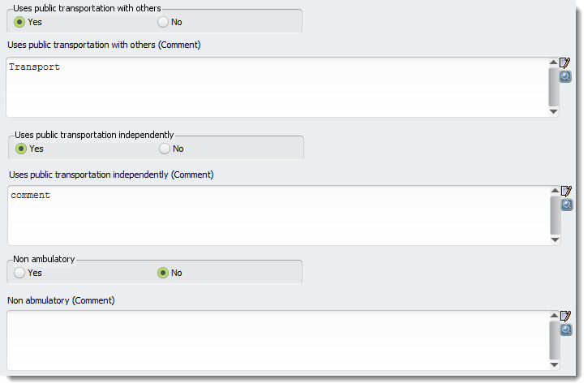The height and width of the screenshot is (388, 588).
Task: Click magnifier icon beside Non abmulatory comment
Action: click(566, 330)
